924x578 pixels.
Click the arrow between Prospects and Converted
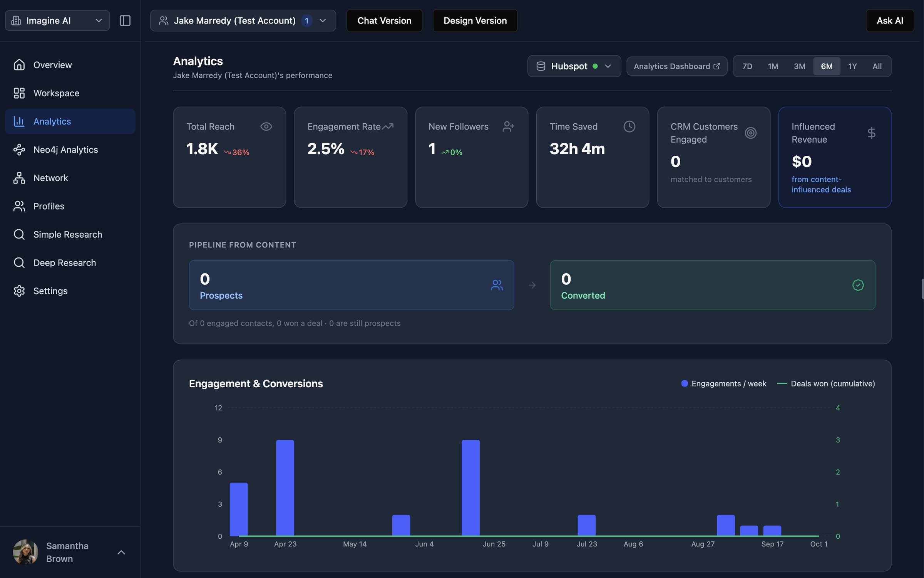pyautogui.click(x=532, y=285)
